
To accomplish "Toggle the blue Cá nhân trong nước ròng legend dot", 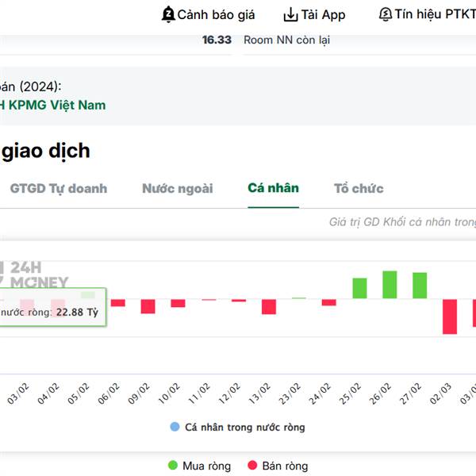I will tap(175, 427).
